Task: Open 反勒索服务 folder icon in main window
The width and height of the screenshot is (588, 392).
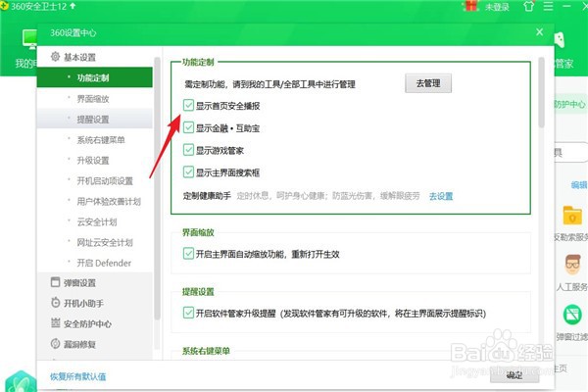Action: pos(572,216)
